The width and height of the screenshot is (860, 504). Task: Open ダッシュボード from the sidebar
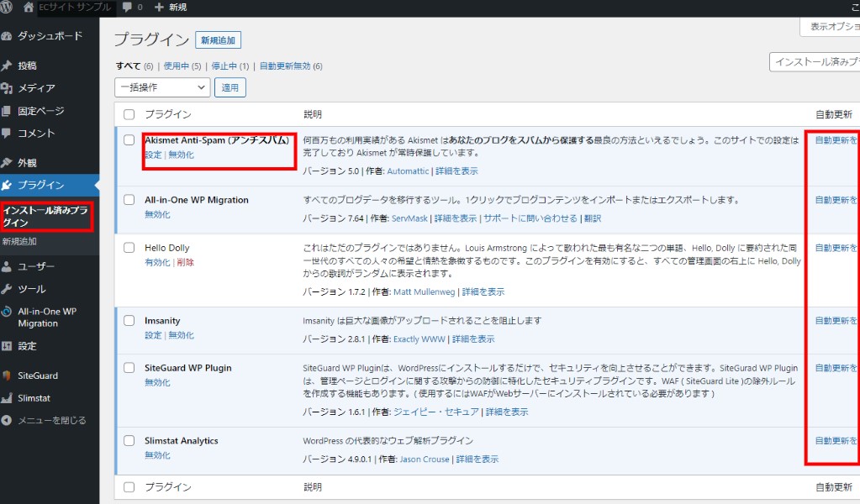pos(50,36)
